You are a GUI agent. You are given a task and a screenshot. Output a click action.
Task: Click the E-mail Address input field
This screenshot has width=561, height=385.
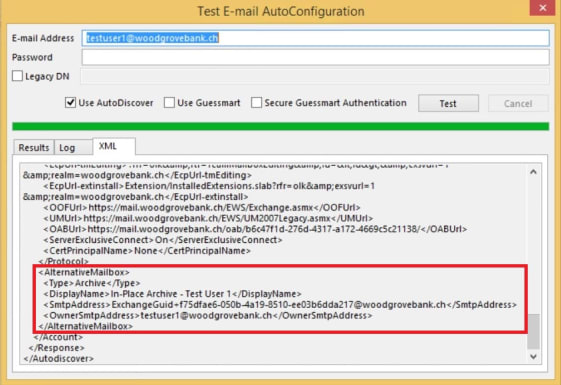pos(316,38)
